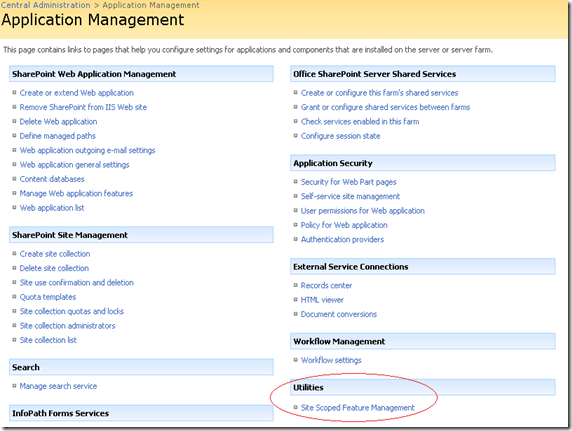572x431 pixels.
Task: Click Application Management breadcrumb link
Action: (151, 5)
